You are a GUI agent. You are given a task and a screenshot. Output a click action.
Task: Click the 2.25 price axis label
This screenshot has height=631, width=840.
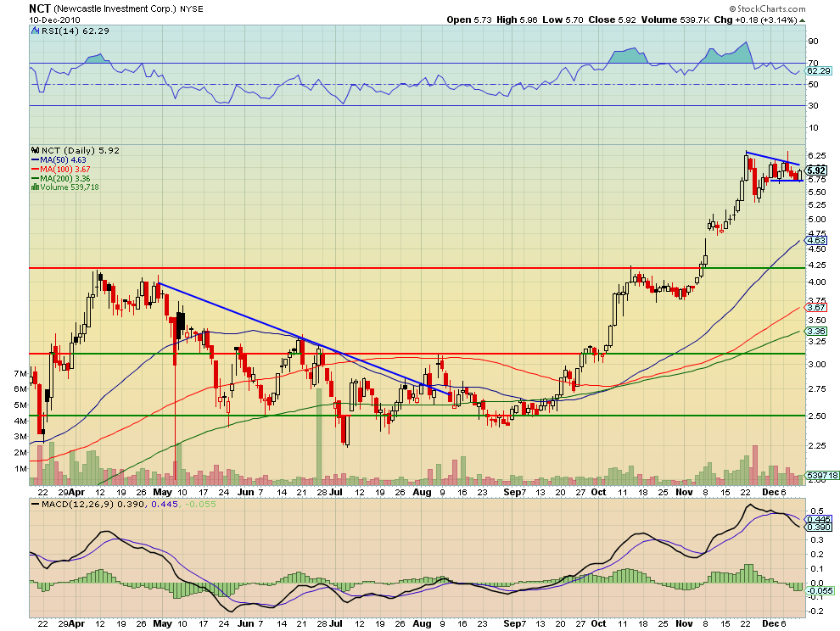pos(816,445)
